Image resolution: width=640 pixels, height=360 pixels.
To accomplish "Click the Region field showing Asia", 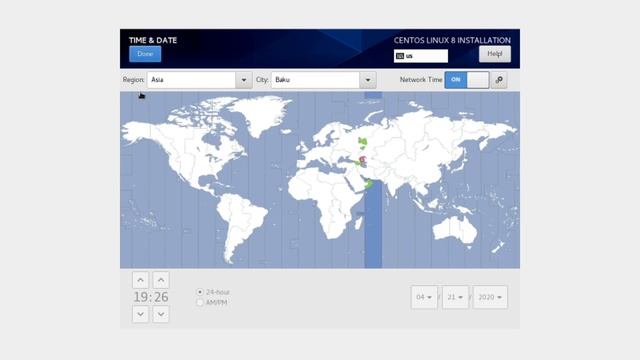I will (191, 80).
